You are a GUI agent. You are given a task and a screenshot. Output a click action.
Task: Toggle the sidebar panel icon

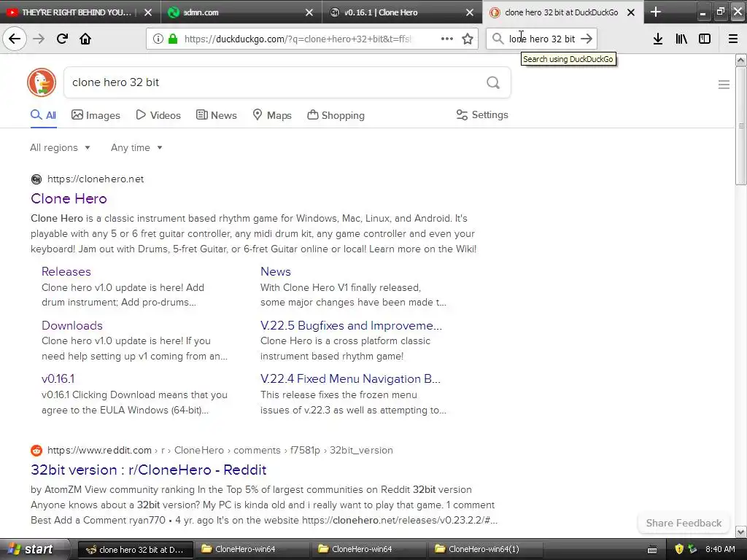(705, 39)
